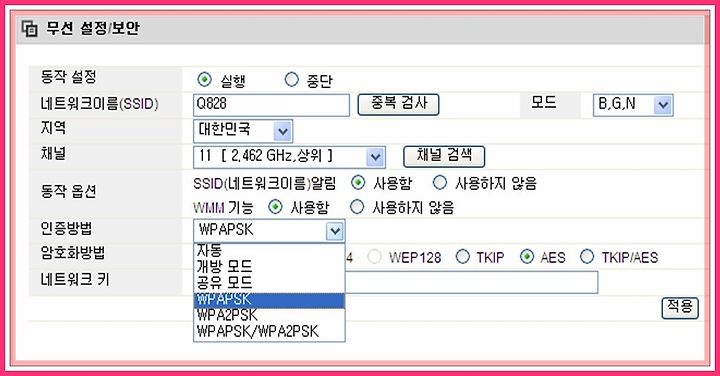Image resolution: width=720 pixels, height=376 pixels.
Task: Choose 사용하지 않음 for WMM 기능
Action: 357,207
